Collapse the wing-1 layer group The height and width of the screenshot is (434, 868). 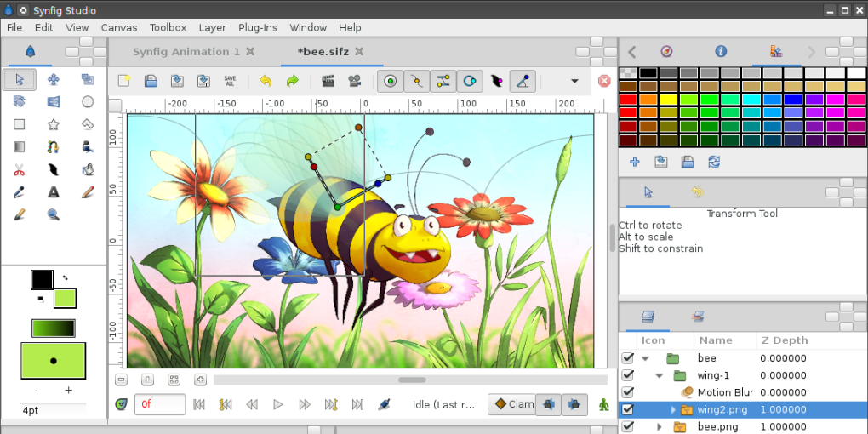pos(659,375)
